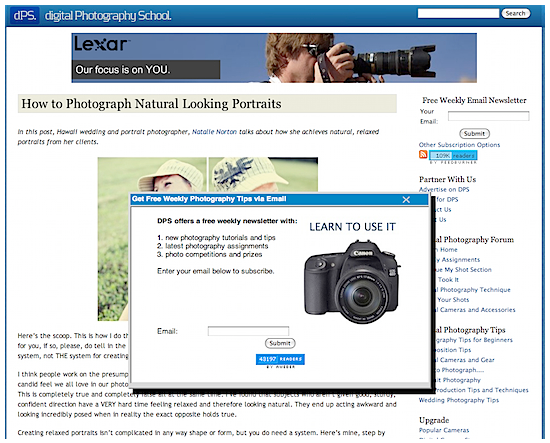Click the orange RSS feed icon
550x443 pixels.
pos(423,154)
